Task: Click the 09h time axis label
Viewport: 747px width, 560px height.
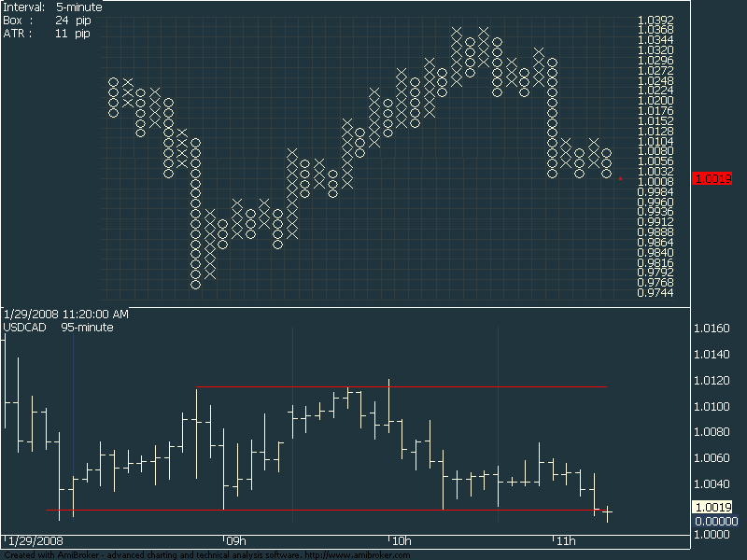Action: coord(236,541)
